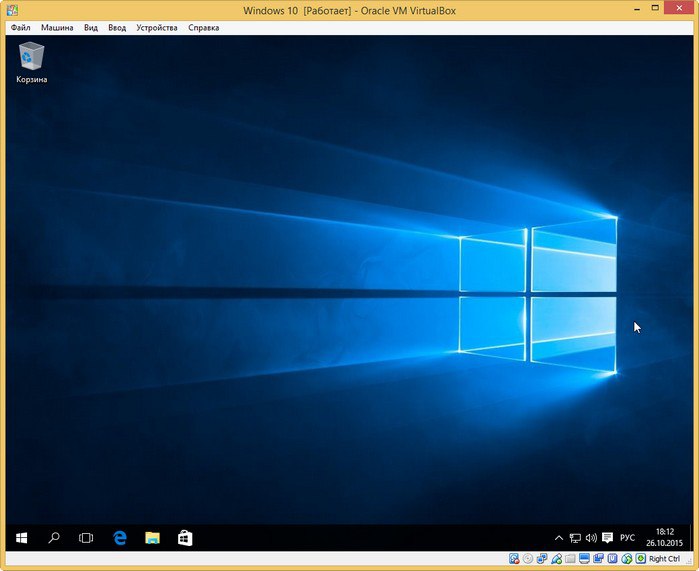Click the USB devices indicator in VirtualBox status bar
Screen dimensions: 699x571
pos(556,559)
